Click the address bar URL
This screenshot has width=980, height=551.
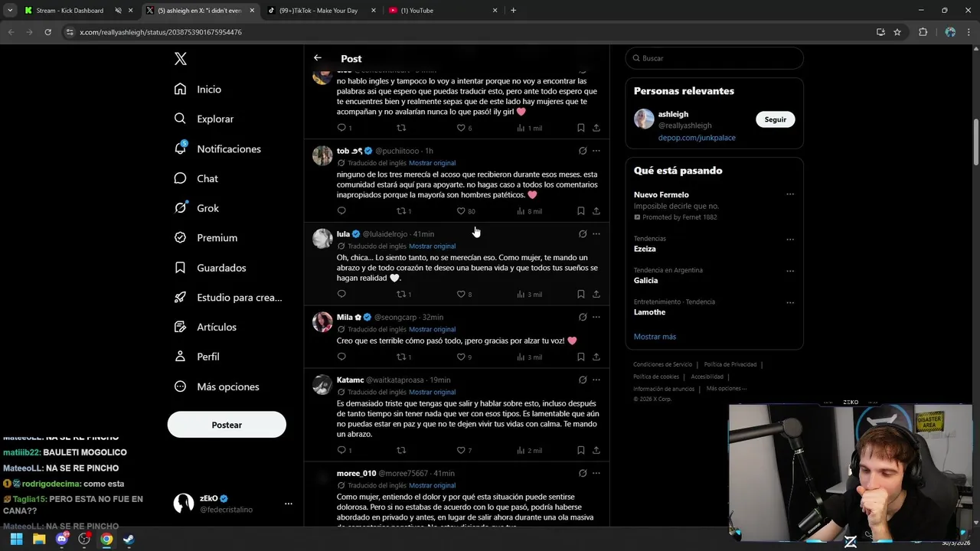click(x=161, y=32)
